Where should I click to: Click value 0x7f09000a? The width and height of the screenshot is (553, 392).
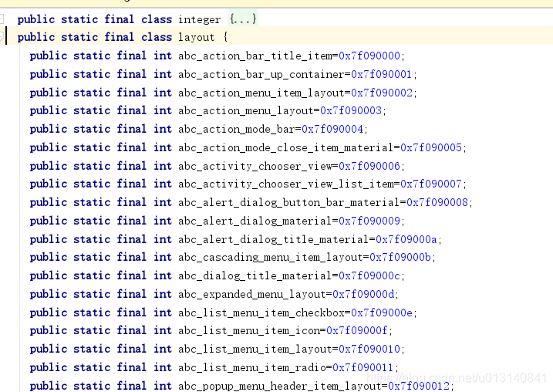point(406,239)
